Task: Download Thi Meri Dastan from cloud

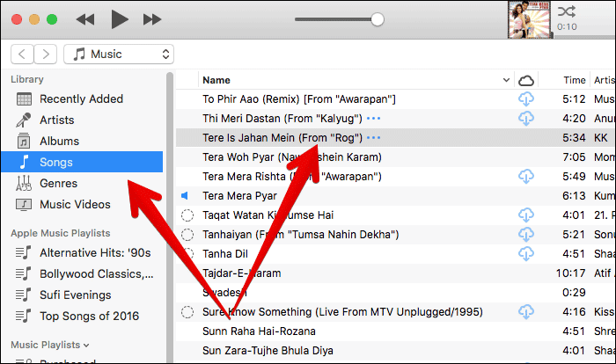Action: click(526, 118)
